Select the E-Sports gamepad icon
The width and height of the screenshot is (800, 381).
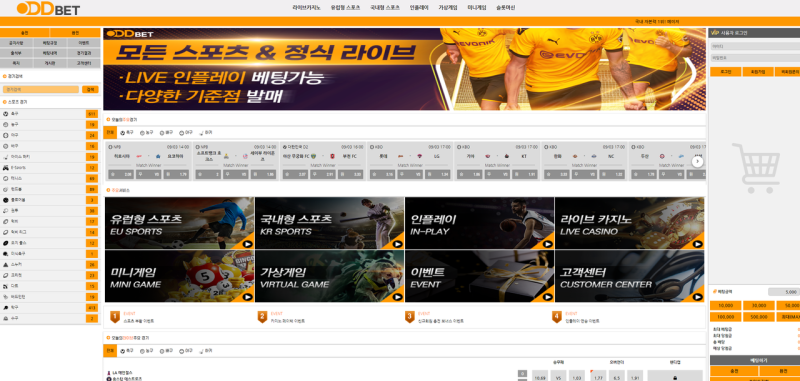point(6,167)
